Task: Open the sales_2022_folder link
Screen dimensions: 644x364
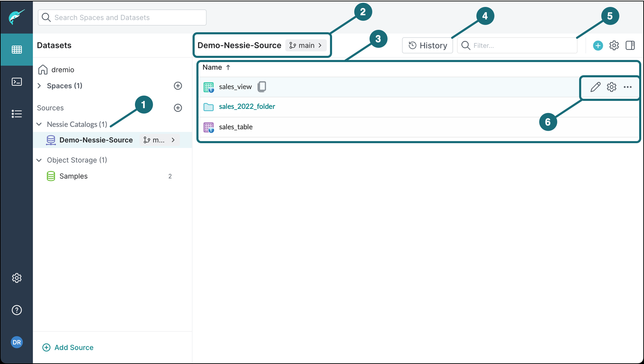Action: (247, 106)
